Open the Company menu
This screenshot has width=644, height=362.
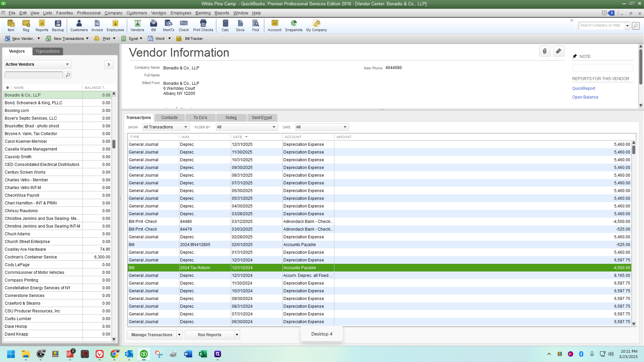113,13
